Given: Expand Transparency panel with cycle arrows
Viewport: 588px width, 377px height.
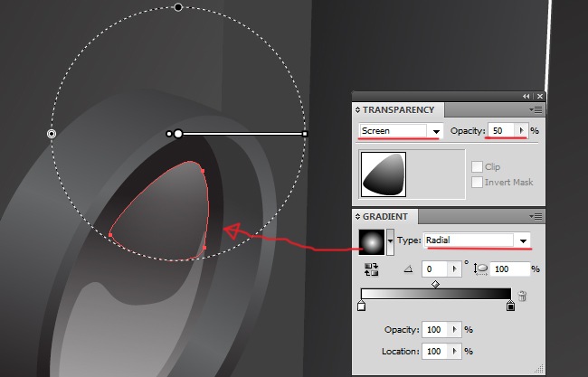Looking at the screenshot, I should [x=357, y=109].
